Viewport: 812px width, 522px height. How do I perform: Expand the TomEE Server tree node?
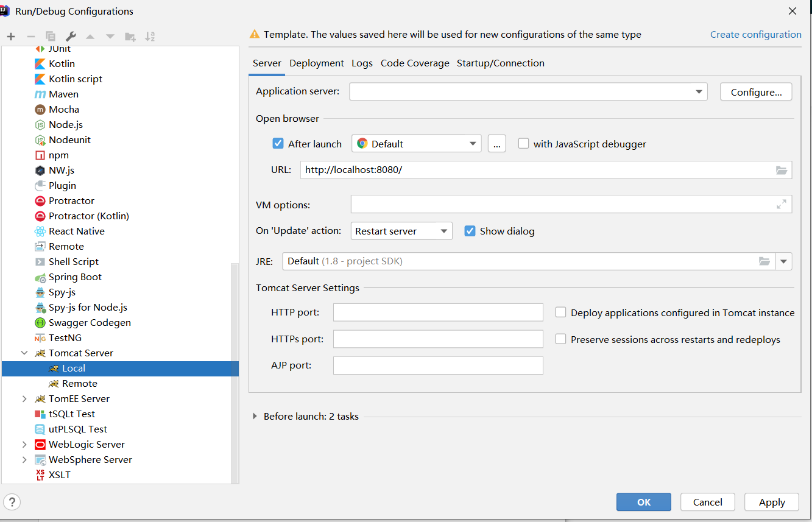24,398
